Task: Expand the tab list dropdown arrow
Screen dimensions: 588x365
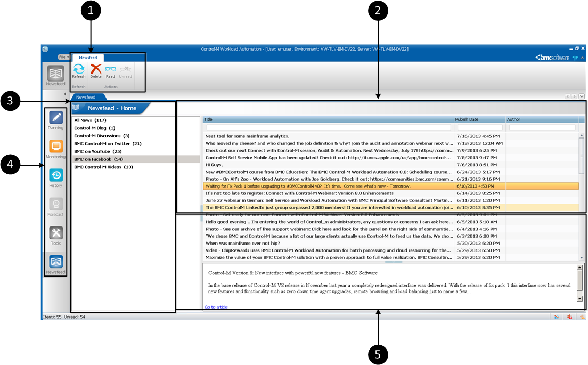Action: click(x=582, y=96)
